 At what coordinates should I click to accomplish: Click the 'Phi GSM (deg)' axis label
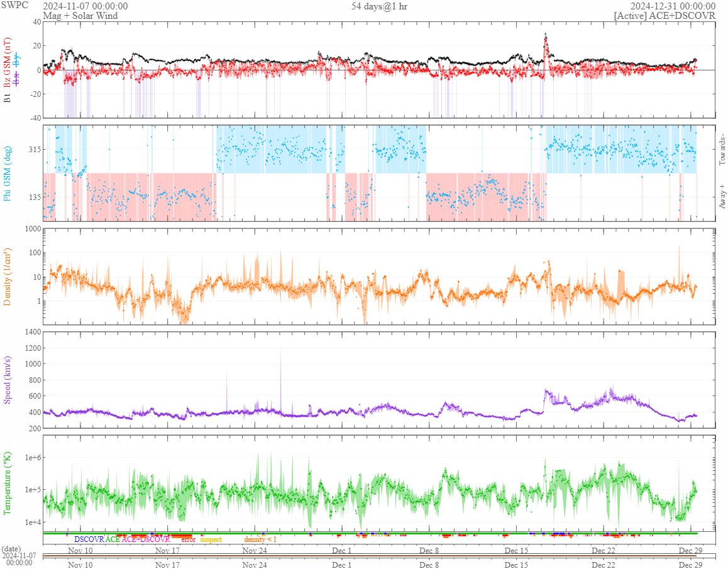(x=7, y=174)
